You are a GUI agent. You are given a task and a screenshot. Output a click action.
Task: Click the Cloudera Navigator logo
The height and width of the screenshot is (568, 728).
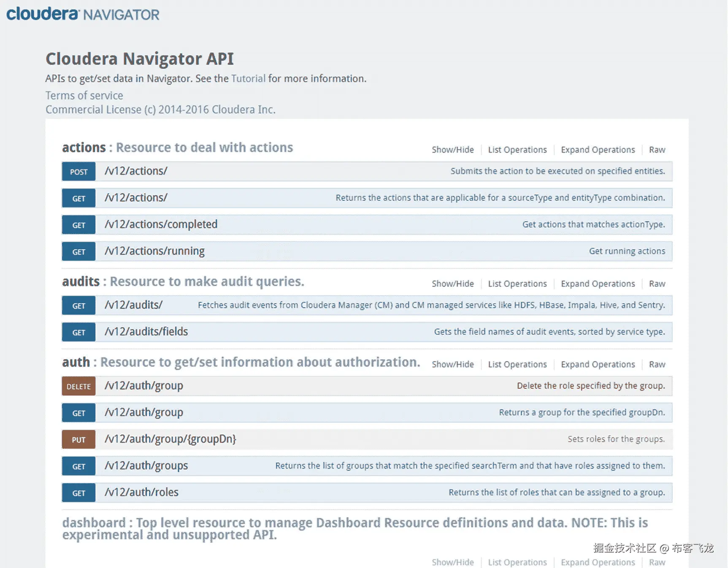83,14
